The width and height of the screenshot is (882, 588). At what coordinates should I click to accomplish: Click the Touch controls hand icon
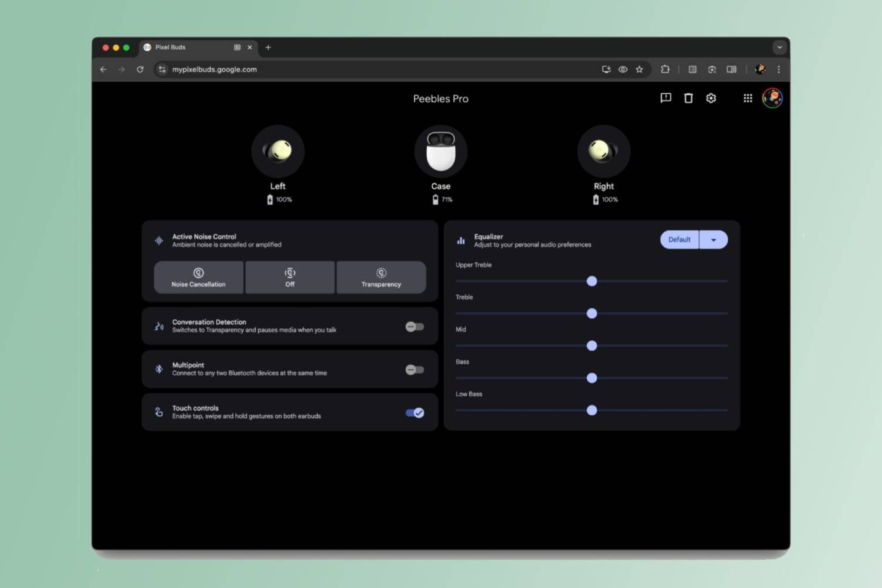coord(159,412)
